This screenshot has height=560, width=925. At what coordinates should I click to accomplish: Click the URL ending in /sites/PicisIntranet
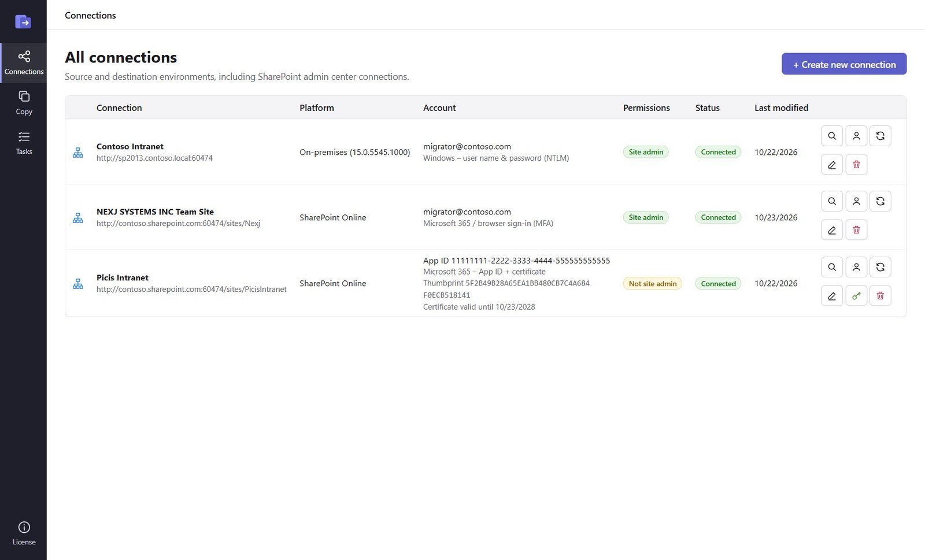[x=191, y=289]
